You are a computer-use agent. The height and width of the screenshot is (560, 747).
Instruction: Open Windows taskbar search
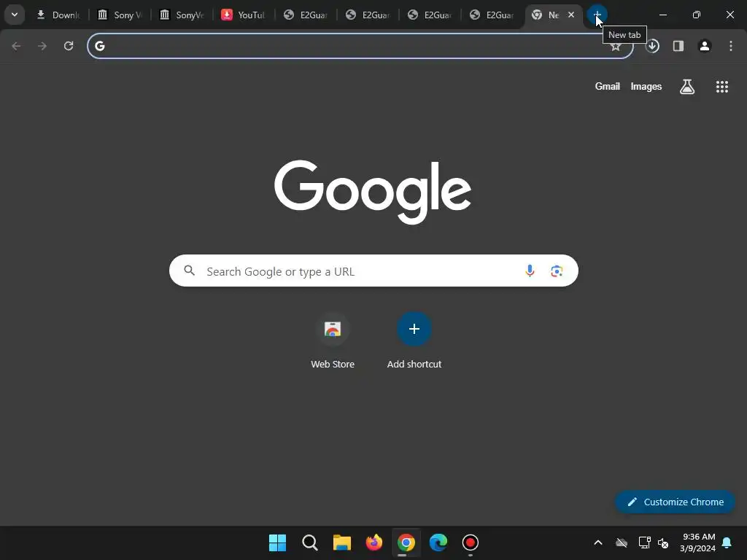point(309,542)
